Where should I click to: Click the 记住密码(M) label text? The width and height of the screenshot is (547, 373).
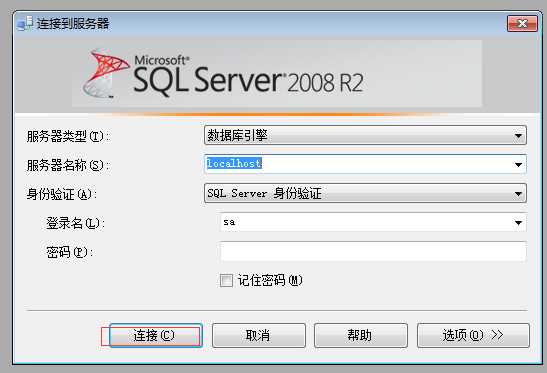tap(270, 280)
